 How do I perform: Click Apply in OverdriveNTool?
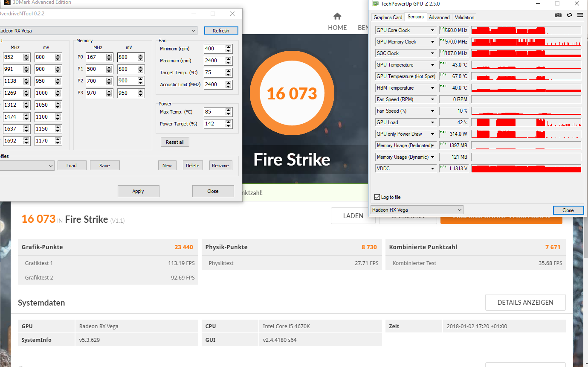(x=138, y=191)
